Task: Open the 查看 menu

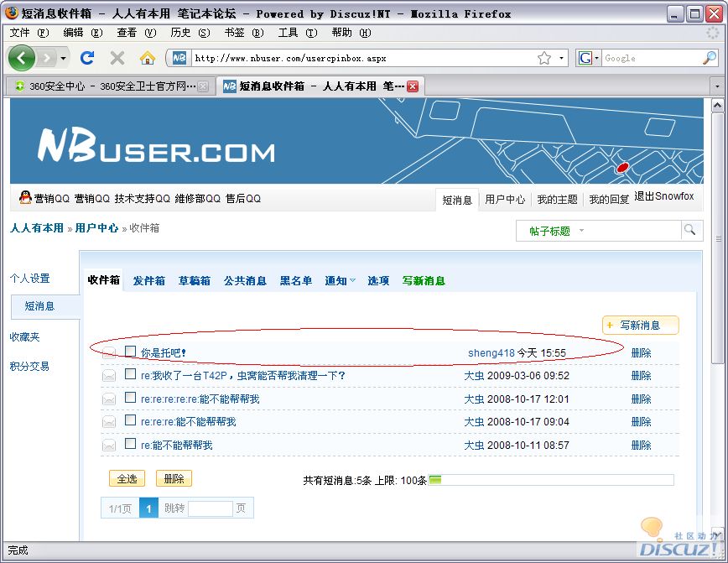Action: [137, 33]
